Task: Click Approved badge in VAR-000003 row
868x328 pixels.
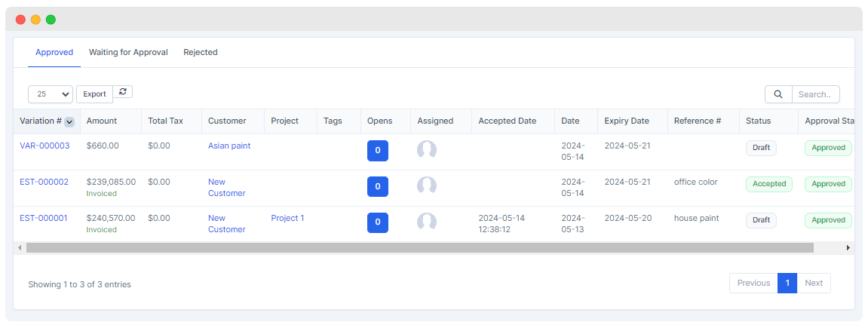Action: (x=828, y=148)
